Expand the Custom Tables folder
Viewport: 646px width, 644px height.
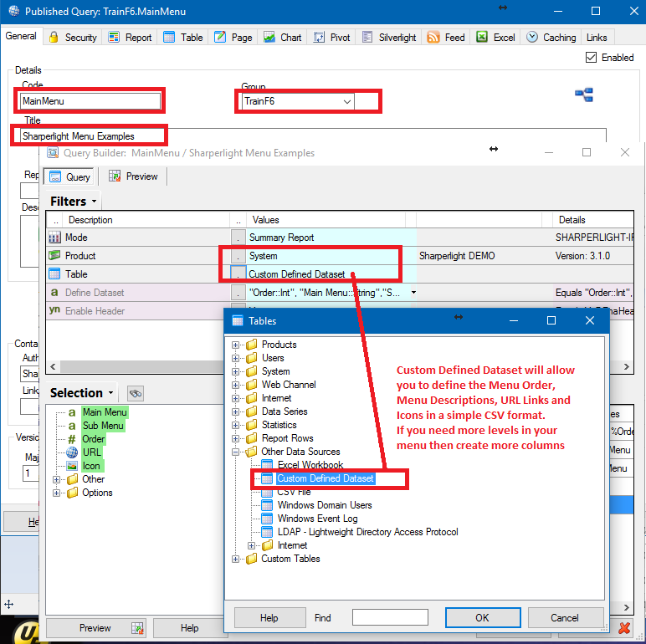[235, 559]
